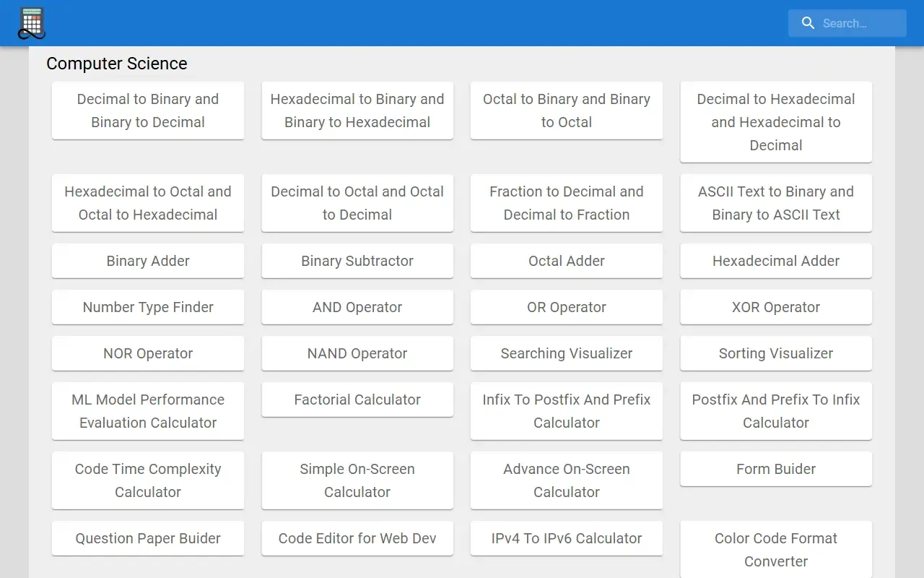Open Hexadecimal to Octal converter

point(148,203)
